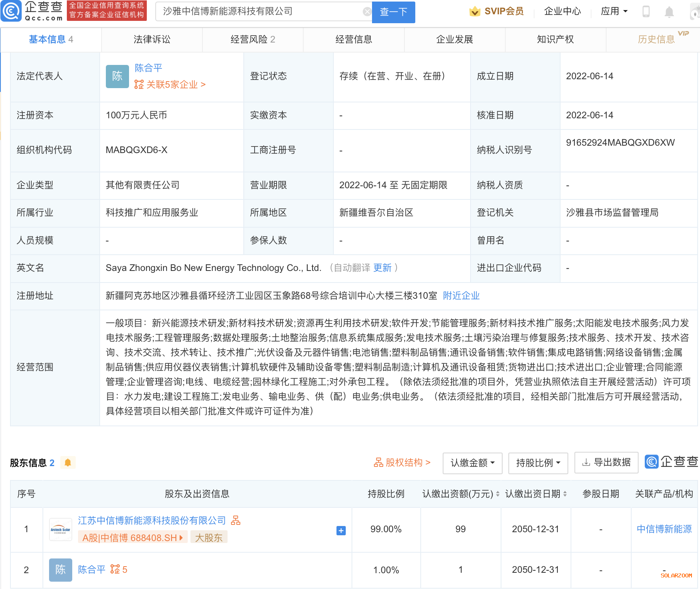Open the notifications bell in header
Viewport: 700px width, 589px height.
669,12
